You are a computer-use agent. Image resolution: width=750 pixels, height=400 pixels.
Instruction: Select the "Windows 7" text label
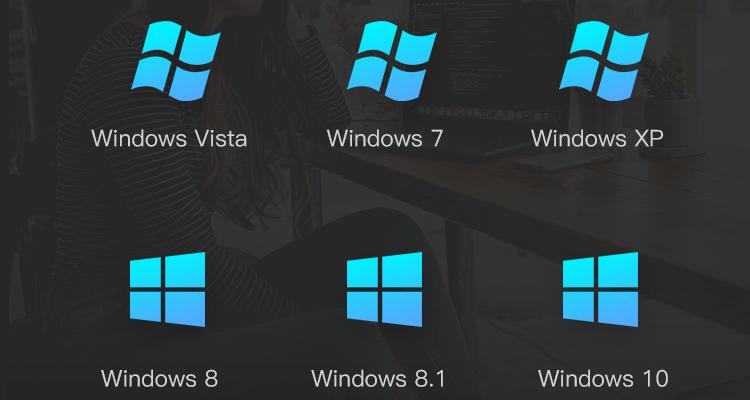point(385,138)
